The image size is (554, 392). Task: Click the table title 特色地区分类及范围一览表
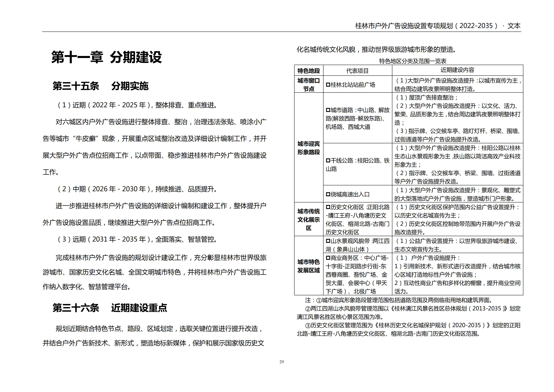tap(413, 61)
